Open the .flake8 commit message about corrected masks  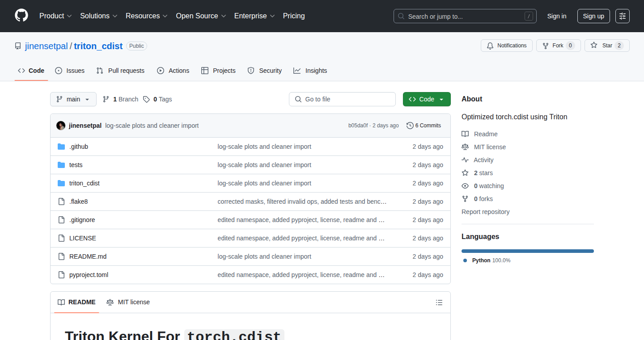302,201
